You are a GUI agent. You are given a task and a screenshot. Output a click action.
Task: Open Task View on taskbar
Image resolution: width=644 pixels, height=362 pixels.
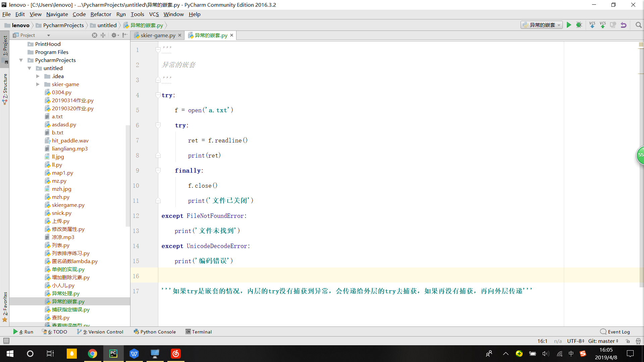coord(50,354)
